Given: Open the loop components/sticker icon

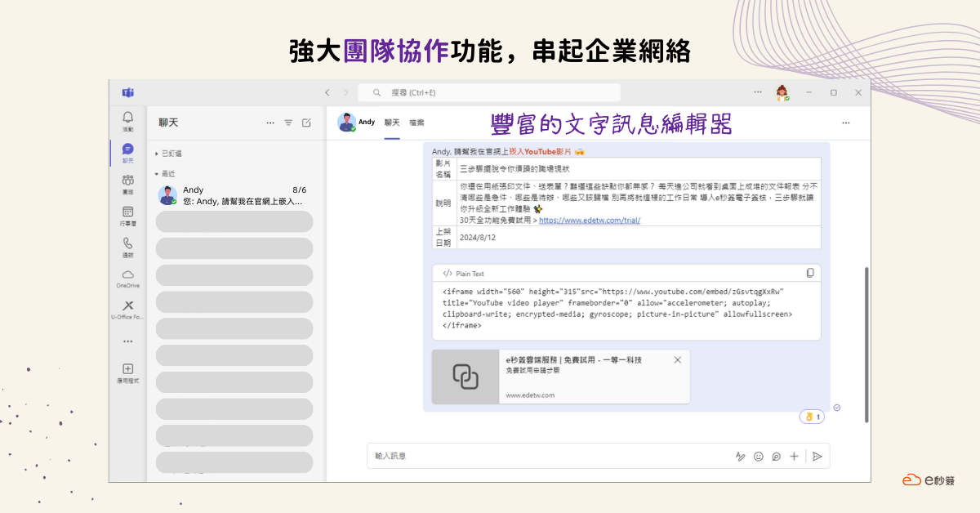Looking at the screenshot, I should [777, 457].
